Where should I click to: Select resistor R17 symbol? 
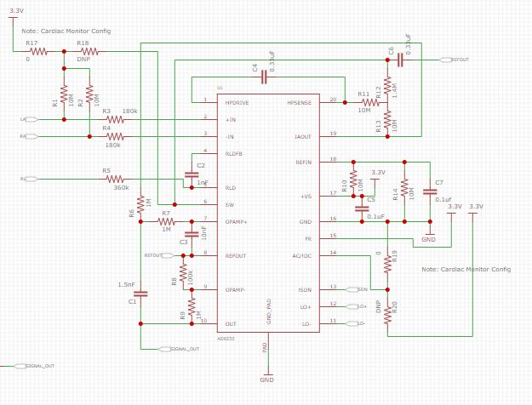[x=38, y=52]
